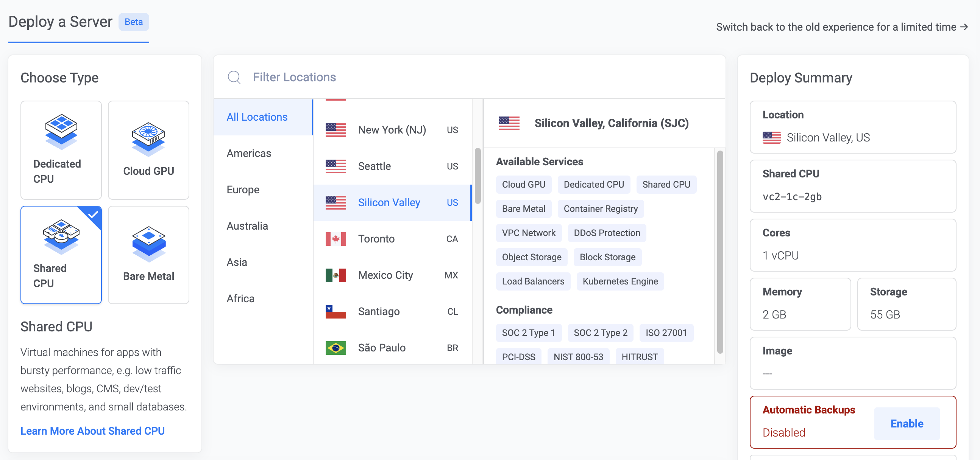Click the Beta badge
This screenshot has height=460, width=980.
[134, 22]
